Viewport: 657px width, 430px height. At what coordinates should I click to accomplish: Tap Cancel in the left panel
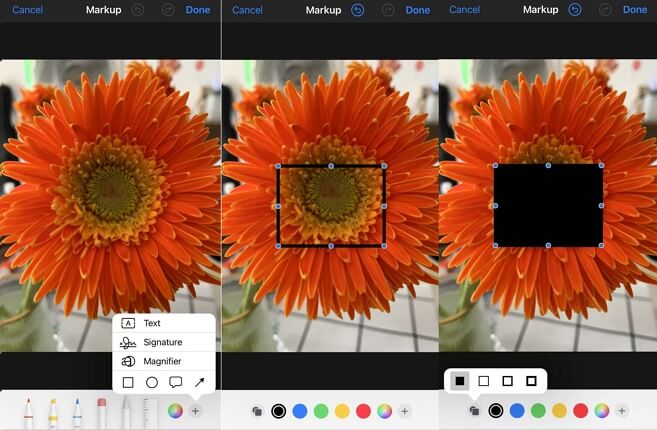[x=28, y=10]
